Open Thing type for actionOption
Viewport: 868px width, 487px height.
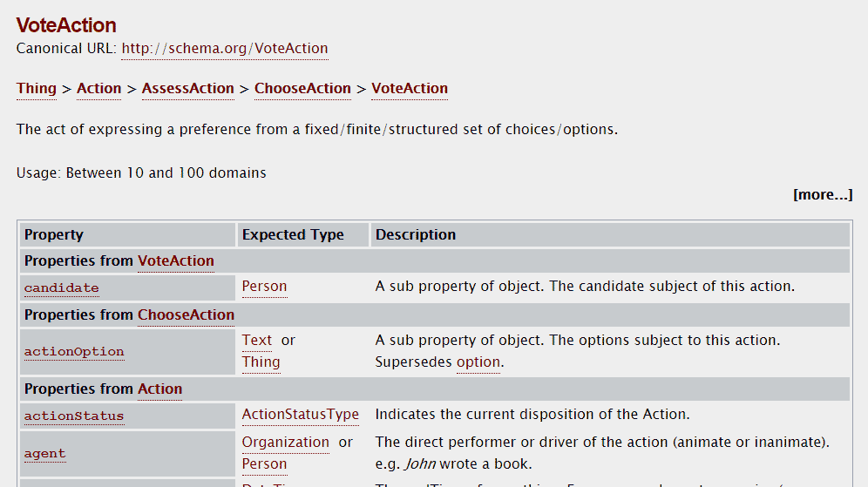coord(261,362)
